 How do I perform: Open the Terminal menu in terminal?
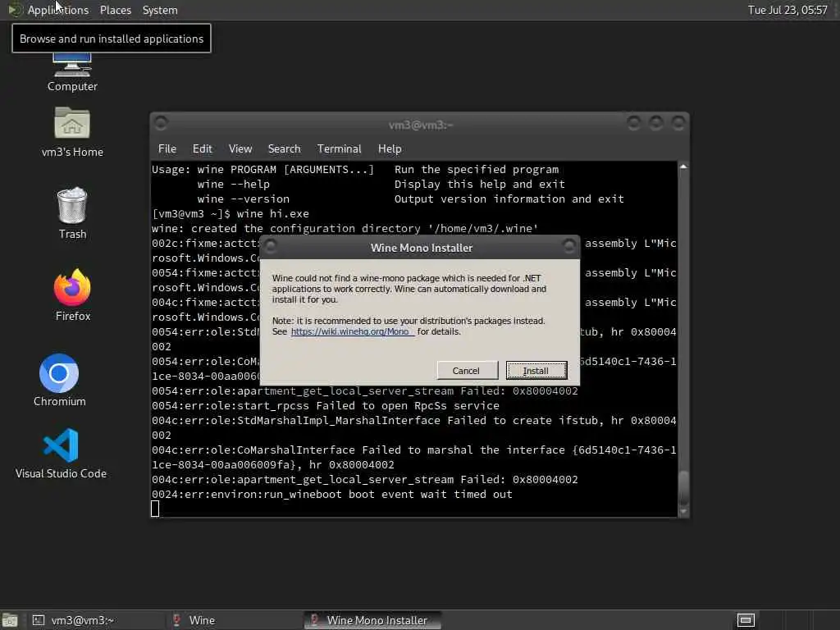339,149
